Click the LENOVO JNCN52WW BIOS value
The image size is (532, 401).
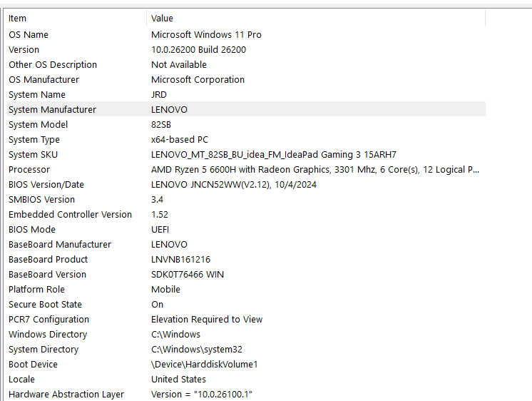click(x=234, y=184)
